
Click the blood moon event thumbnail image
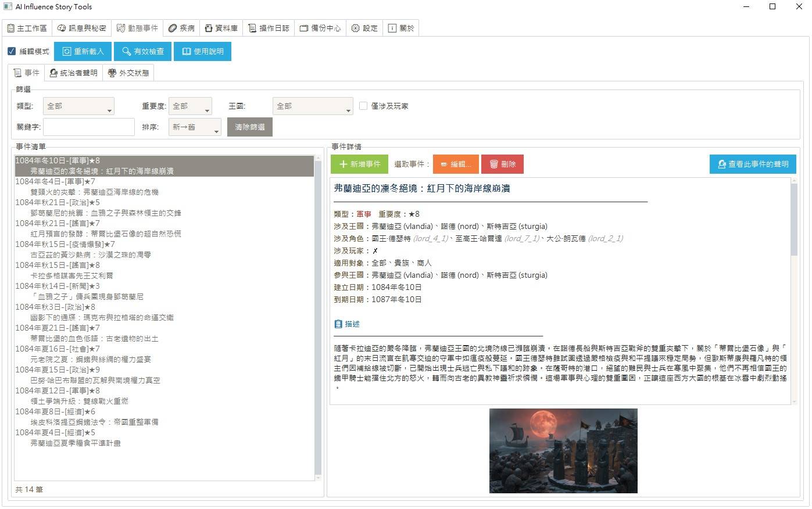pos(563,451)
